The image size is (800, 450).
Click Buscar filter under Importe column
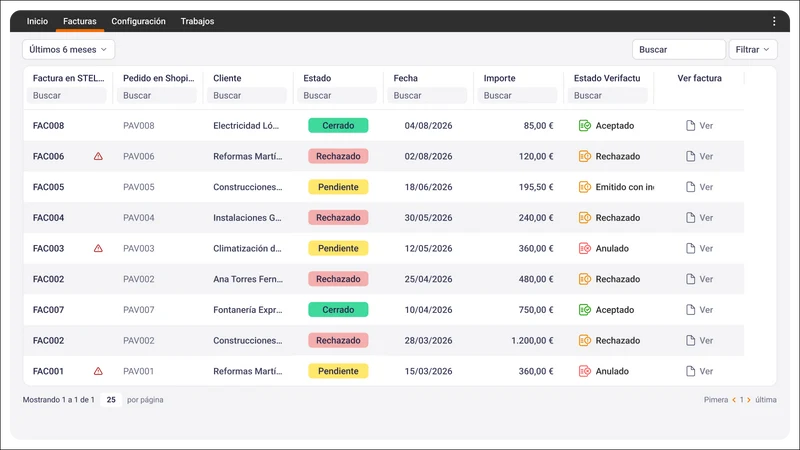tap(517, 95)
